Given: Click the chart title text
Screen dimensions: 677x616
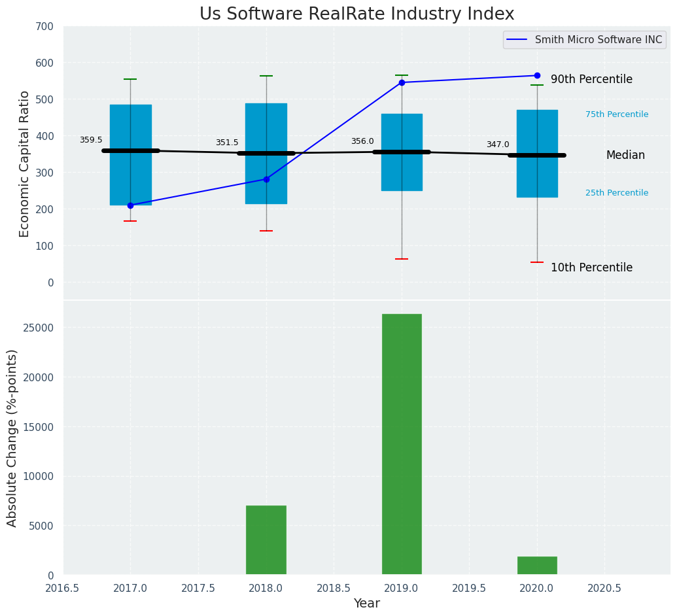Looking at the screenshot, I should [356, 14].
